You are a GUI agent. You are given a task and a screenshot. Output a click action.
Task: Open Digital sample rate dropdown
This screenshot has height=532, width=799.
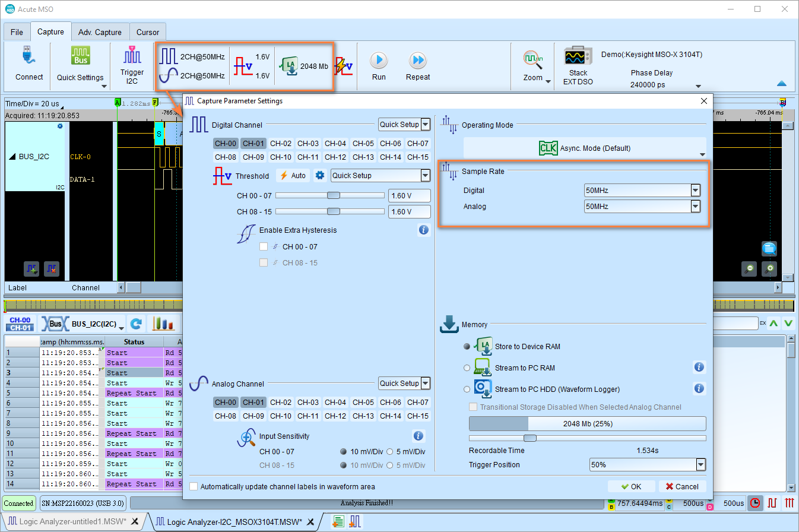pos(696,191)
